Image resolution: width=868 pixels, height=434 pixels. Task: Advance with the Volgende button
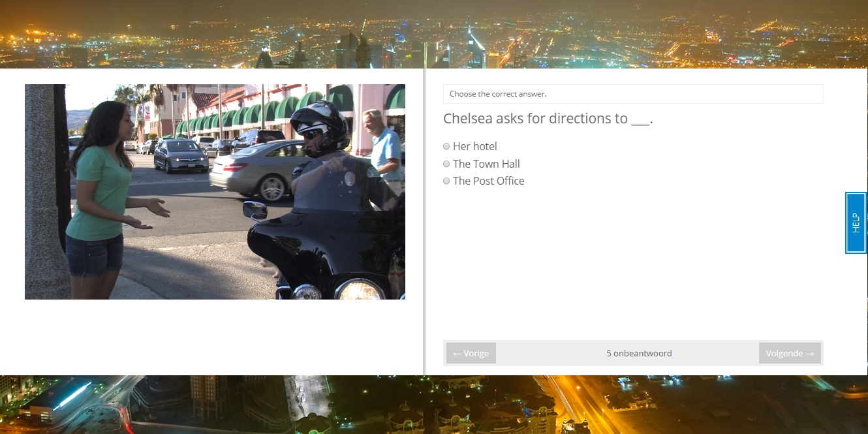point(790,353)
